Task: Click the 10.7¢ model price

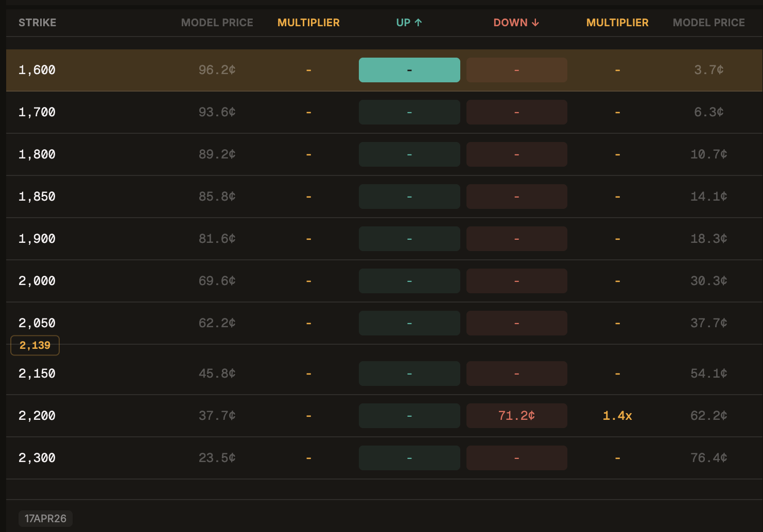Action: coord(709,154)
